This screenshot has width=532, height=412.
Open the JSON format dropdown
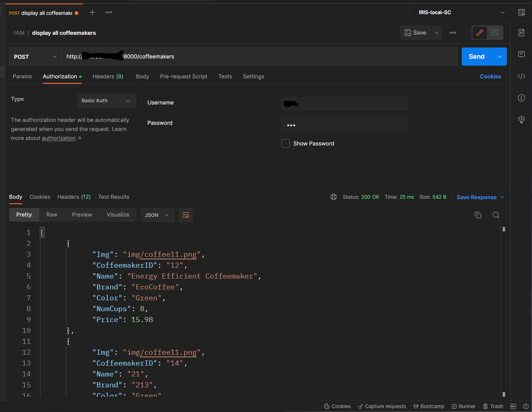click(157, 215)
